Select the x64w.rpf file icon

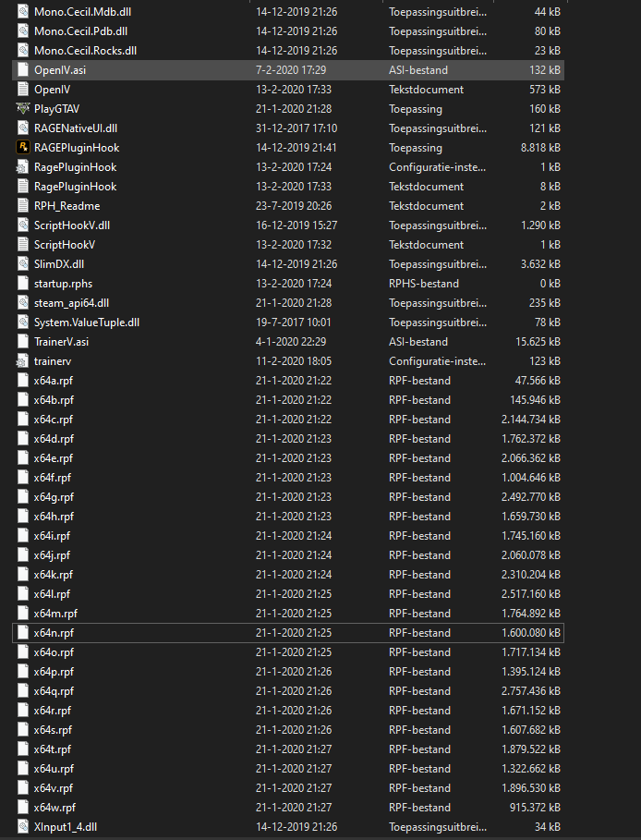(22, 808)
